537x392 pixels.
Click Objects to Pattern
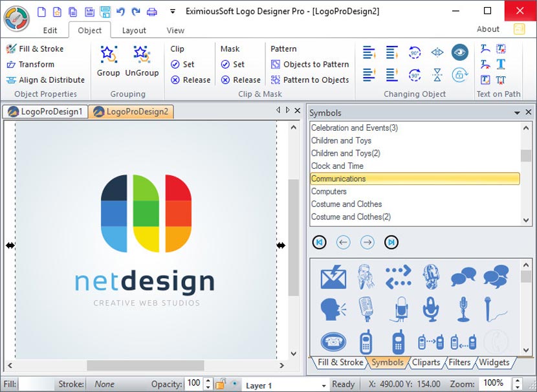[310, 65]
